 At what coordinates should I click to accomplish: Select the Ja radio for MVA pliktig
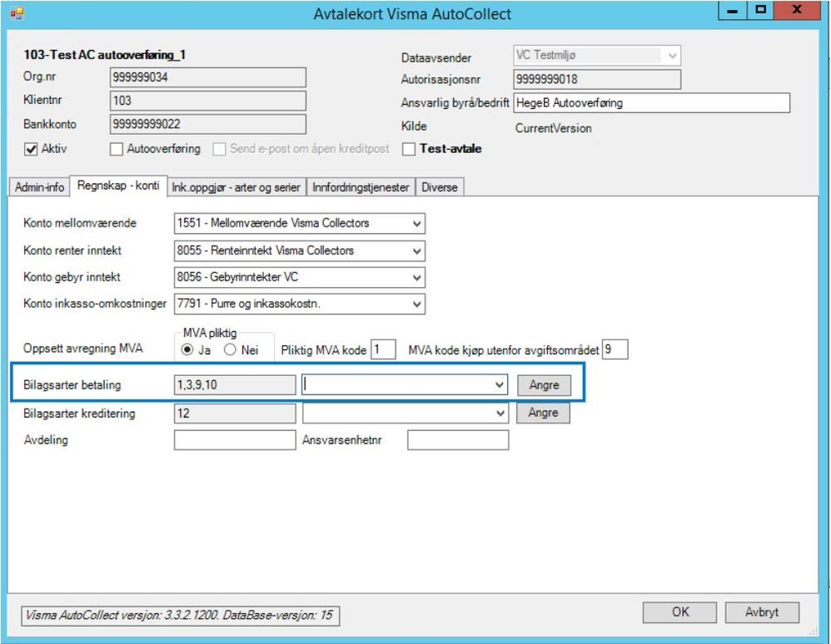(187, 349)
